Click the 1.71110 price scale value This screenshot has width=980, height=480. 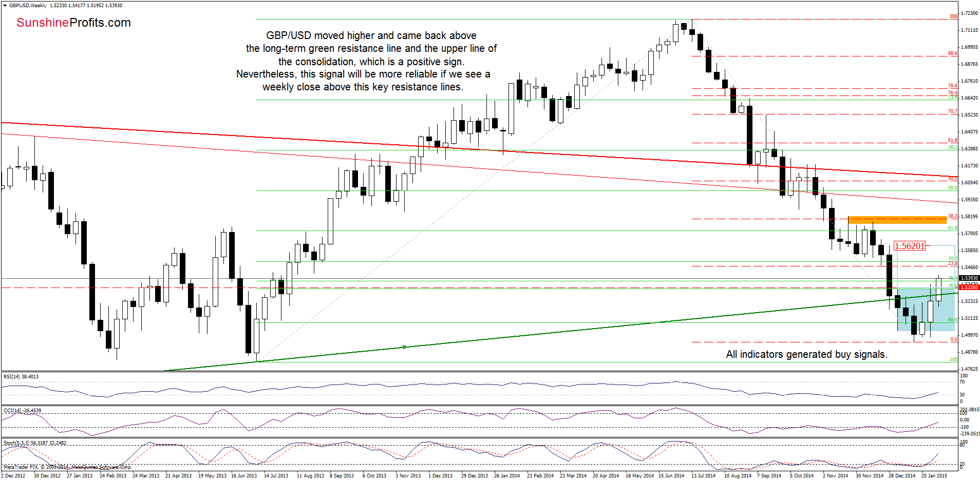click(969, 30)
